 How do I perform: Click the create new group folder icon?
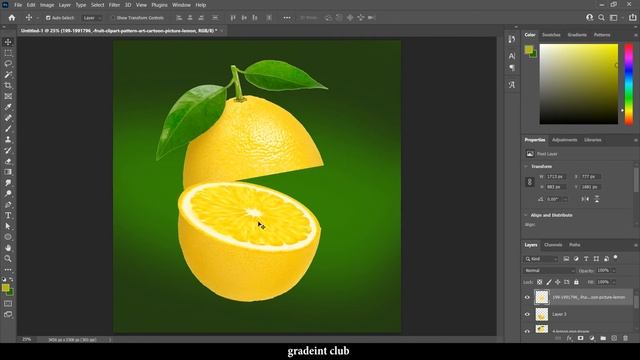point(603,338)
